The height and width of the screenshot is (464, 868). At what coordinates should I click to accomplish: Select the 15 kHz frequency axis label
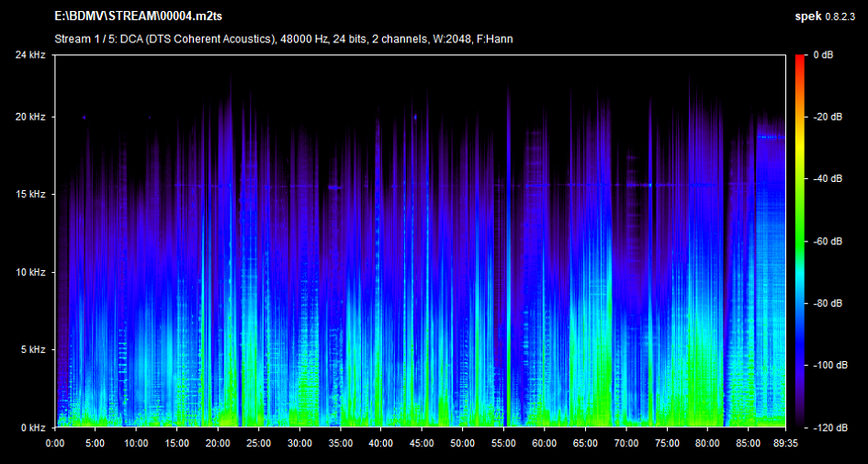[x=30, y=195]
